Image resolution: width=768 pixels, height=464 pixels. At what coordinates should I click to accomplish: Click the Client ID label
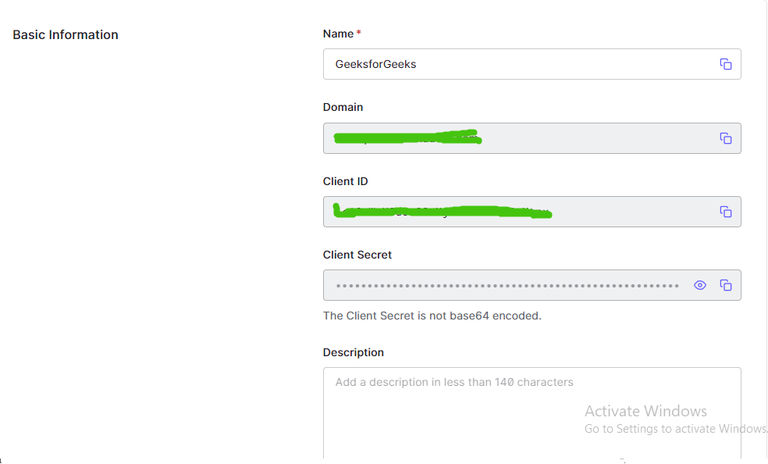[346, 181]
